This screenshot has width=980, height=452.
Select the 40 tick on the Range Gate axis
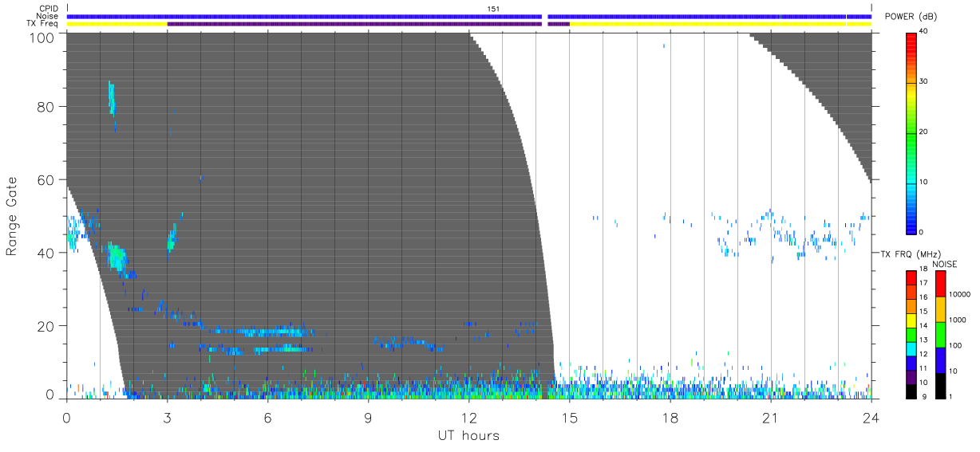click(46, 253)
